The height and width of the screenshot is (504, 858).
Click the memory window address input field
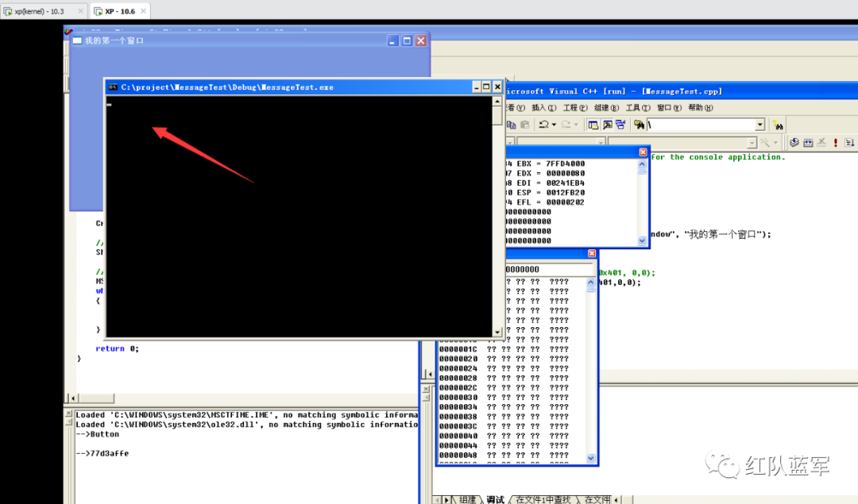549,269
